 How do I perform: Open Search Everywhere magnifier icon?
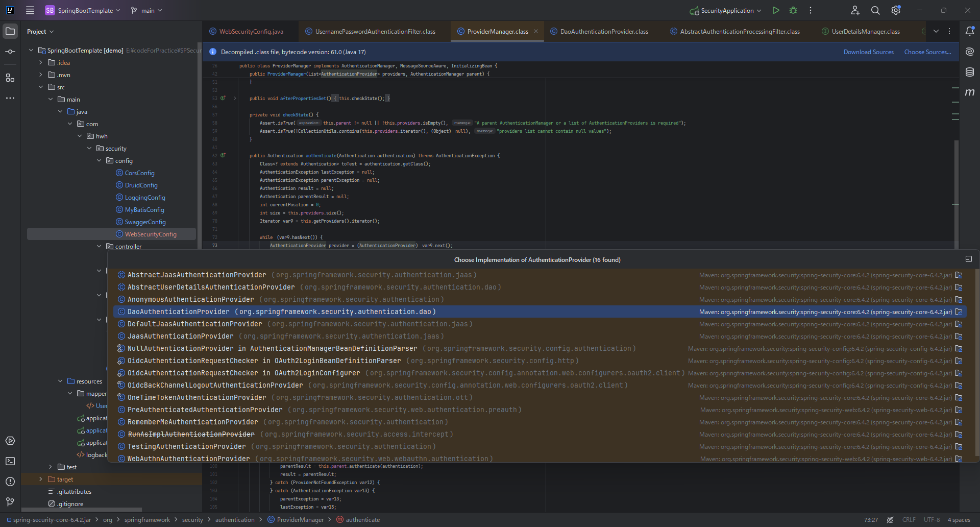pyautogui.click(x=875, y=10)
